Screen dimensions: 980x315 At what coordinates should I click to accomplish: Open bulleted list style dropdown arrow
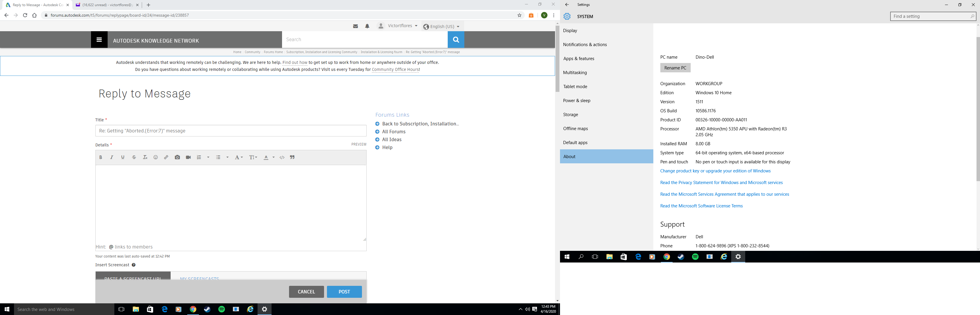[x=228, y=157]
